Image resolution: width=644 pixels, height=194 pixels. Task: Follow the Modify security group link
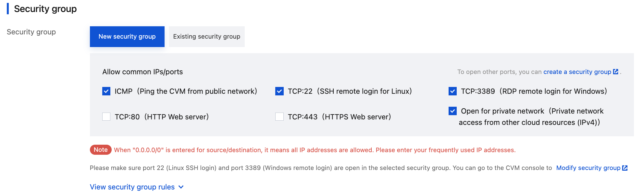(x=588, y=168)
